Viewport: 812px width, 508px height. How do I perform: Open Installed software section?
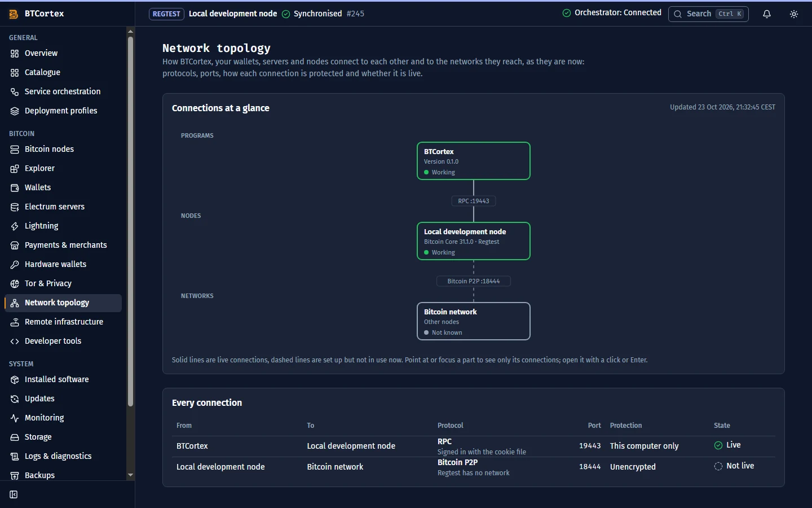[x=63, y=379]
